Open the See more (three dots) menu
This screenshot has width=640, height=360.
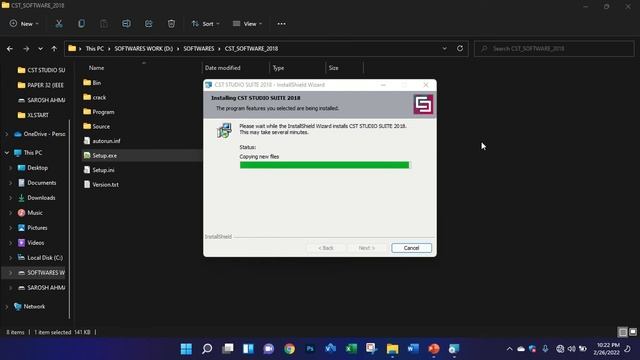tap(282, 24)
